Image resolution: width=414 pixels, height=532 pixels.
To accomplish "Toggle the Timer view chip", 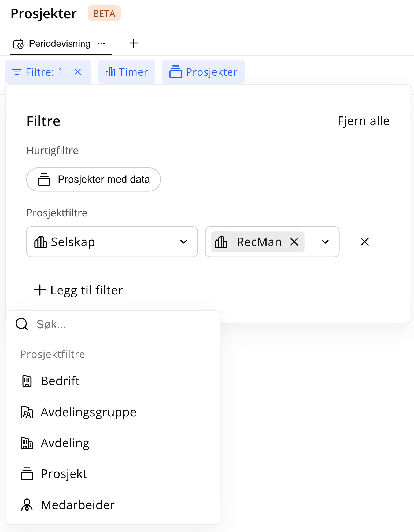I will [x=127, y=72].
